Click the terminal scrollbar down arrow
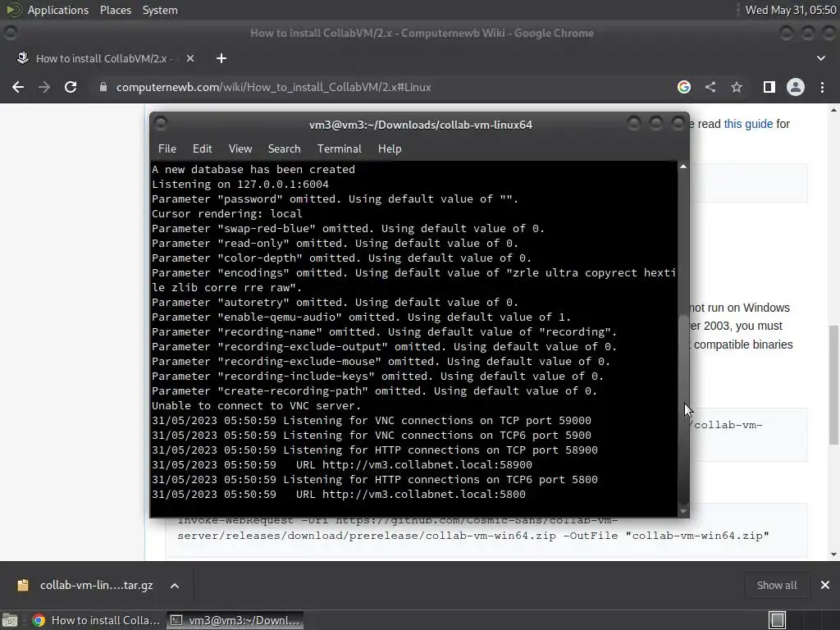Viewport: 840px width, 630px height. (683, 511)
